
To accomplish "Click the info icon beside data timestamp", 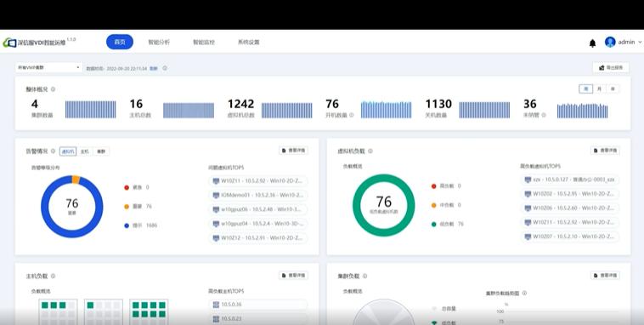I will [x=165, y=68].
